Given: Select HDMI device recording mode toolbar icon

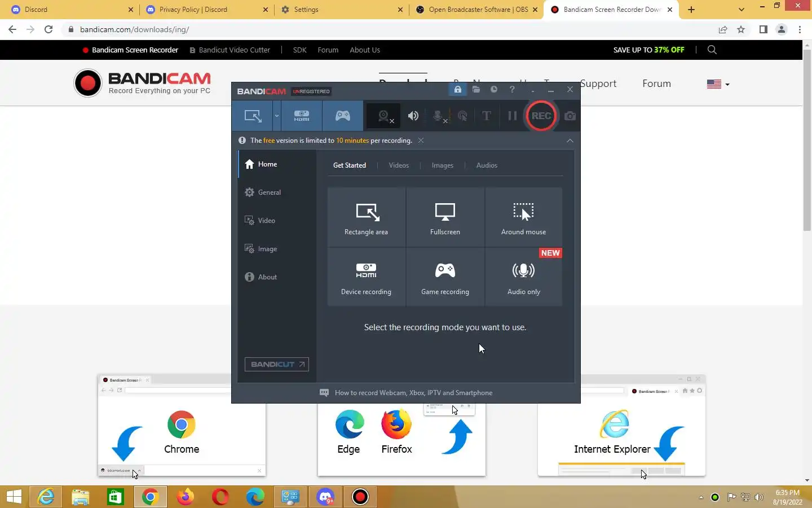Looking at the screenshot, I should 302,116.
